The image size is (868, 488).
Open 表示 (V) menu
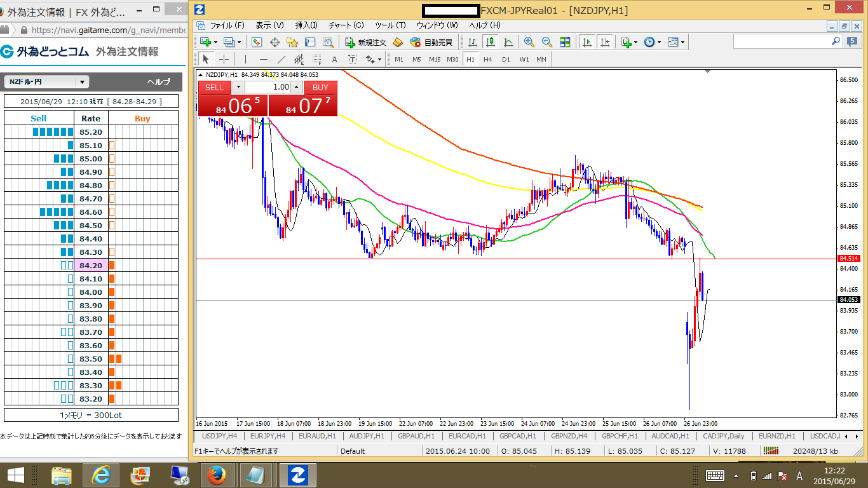(269, 25)
